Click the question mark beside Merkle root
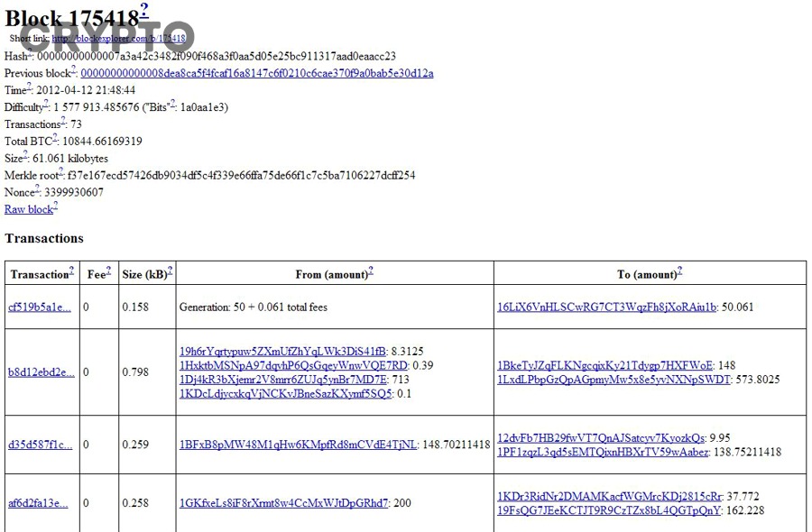The image size is (812, 532). pos(60,171)
